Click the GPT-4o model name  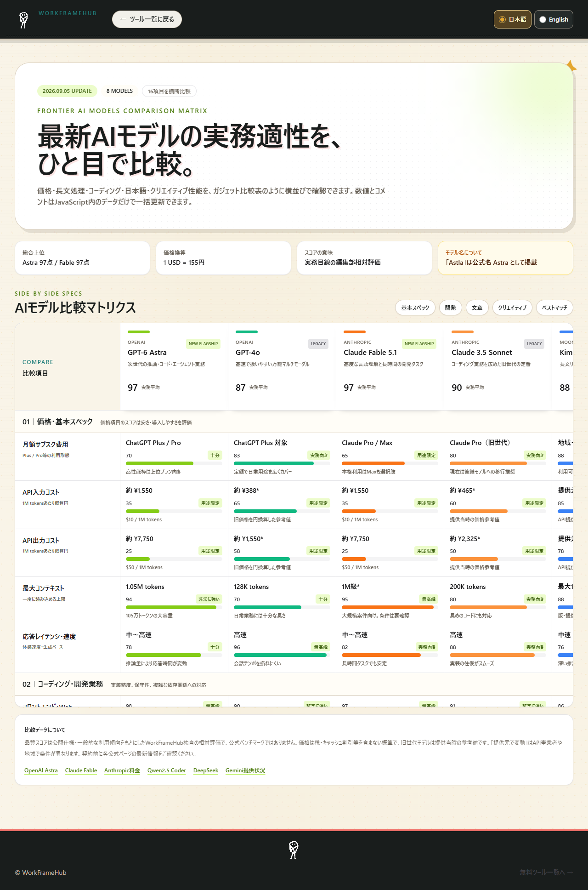click(248, 353)
